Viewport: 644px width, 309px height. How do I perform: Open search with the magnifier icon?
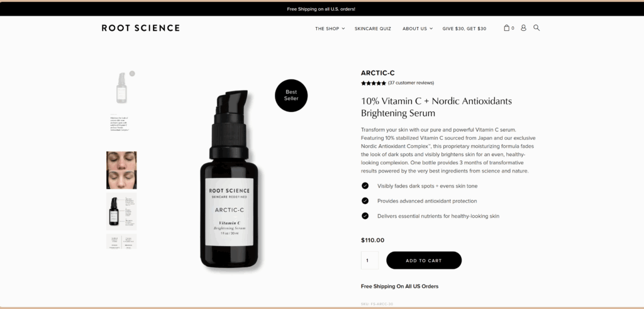click(536, 28)
